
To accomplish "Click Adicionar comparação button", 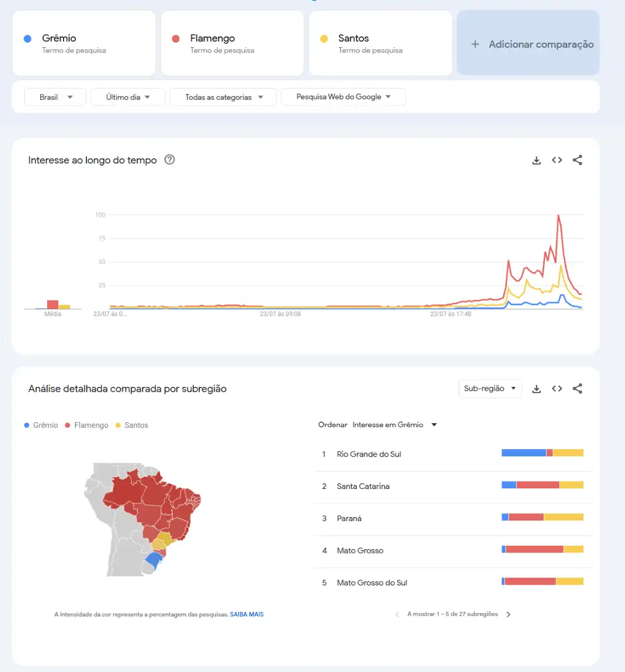I will click(x=528, y=44).
